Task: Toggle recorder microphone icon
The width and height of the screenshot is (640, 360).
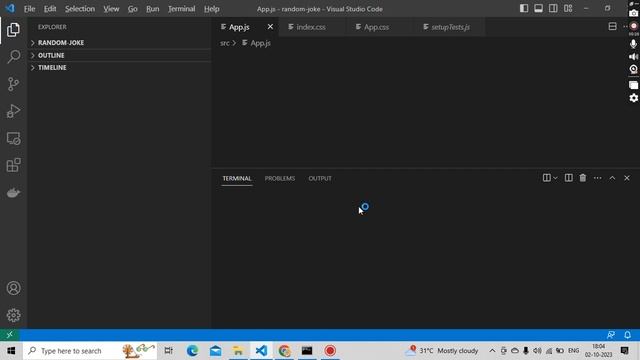Action: (x=633, y=44)
